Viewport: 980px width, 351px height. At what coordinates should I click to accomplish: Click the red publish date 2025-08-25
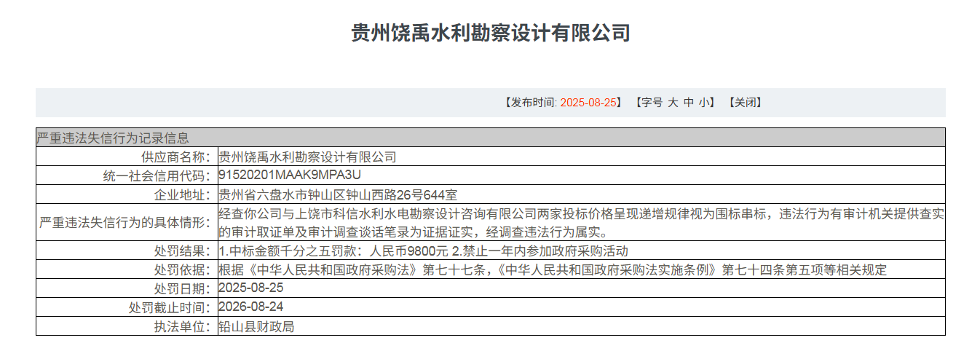click(588, 103)
